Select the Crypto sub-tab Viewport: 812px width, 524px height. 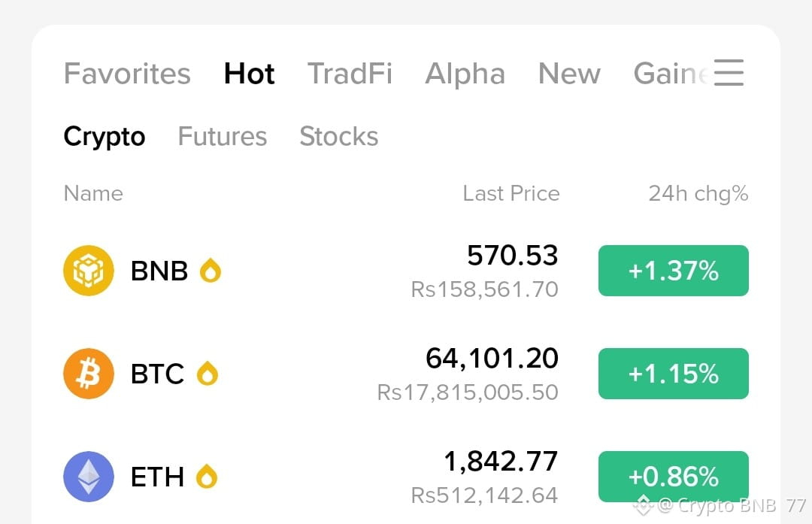105,138
